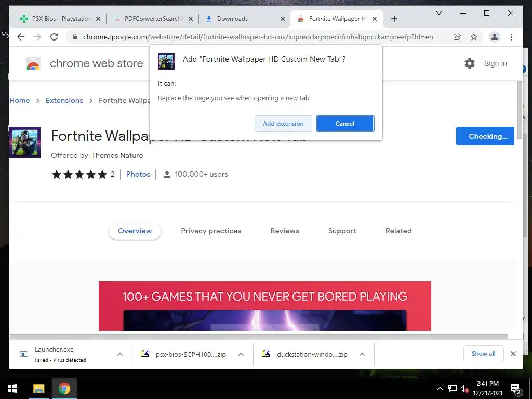Open the notification center icon

coord(515,390)
